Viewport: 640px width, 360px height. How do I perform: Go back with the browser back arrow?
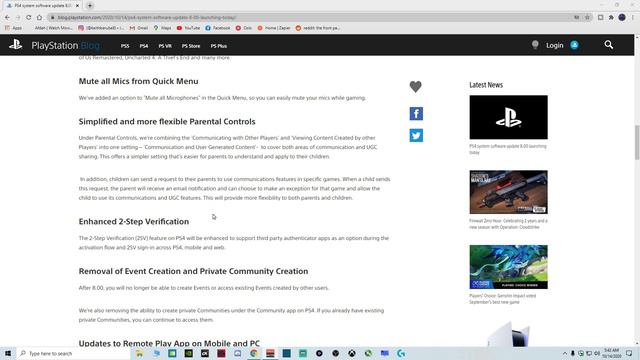coord(7,18)
